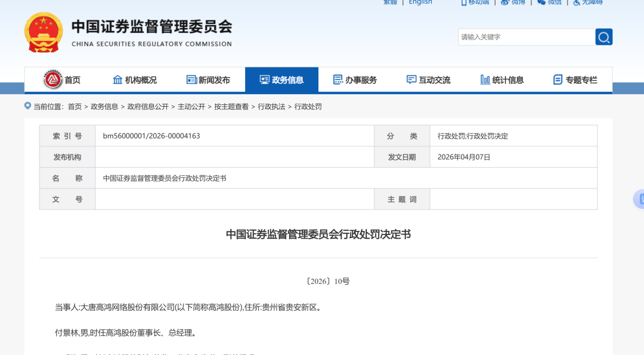Select the 政务信息 active tab
The width and height of the screenshot is (644, 355).
point(281,80)
